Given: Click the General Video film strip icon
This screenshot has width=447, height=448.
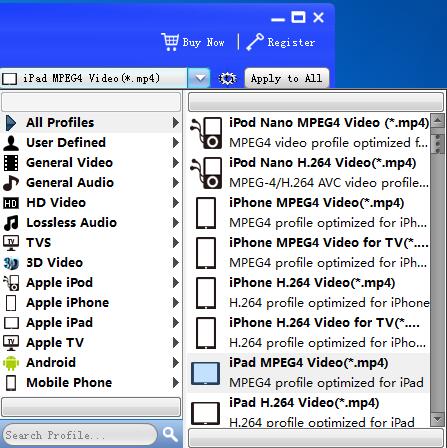Looking at the screenshot, I should [11, 163].
